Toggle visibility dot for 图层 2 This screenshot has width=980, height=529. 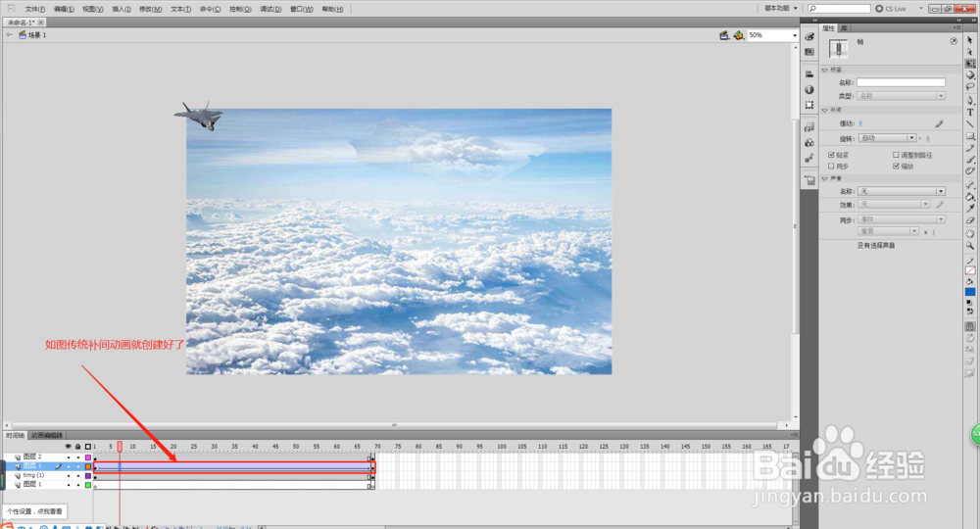[x=69, y=457]
